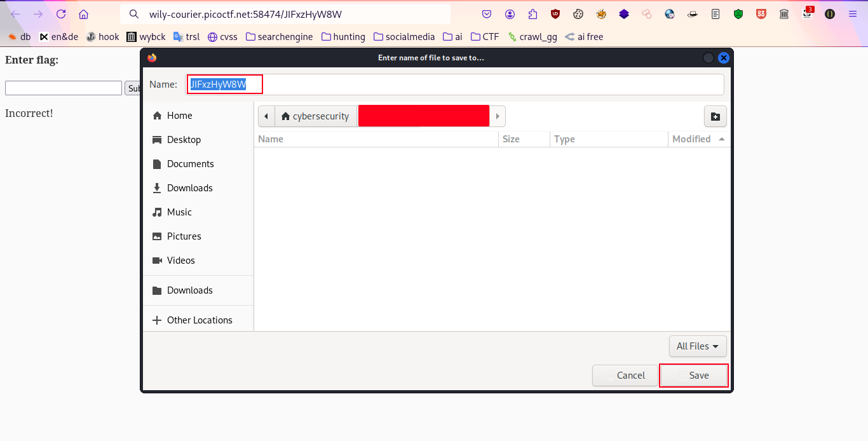The height and width of the screenshot is (441, 868).
Task: Click the cookie editor extension icon
Action: coord(578,14)
